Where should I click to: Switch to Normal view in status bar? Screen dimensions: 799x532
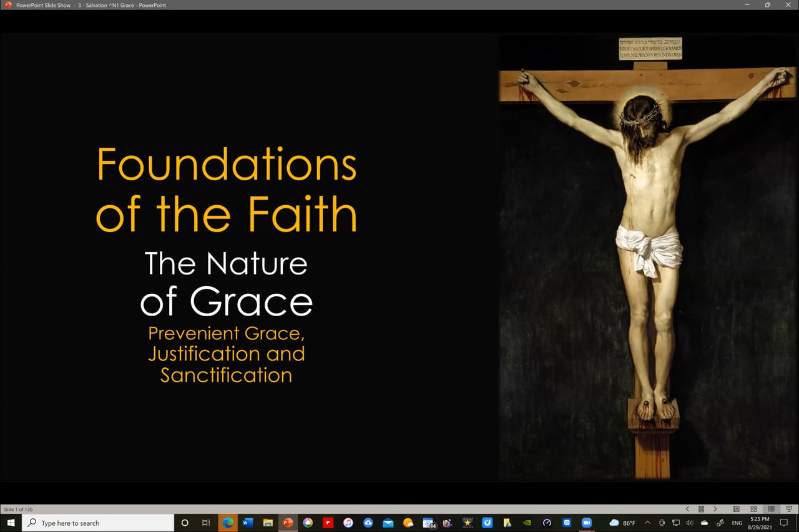tap(736, 509)
